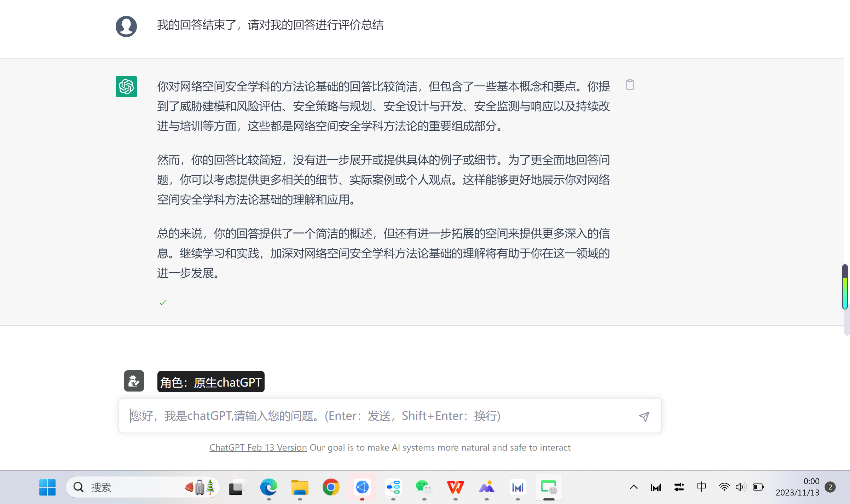Open WPS Office from taskbar
Viewport: 850px width, 504px height.
[455, 487]
